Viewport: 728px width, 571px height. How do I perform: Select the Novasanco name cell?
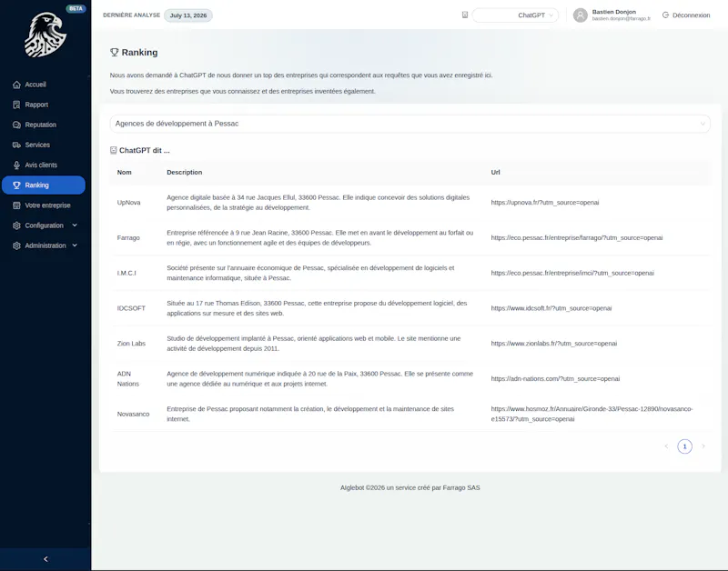tap(133, 415)
